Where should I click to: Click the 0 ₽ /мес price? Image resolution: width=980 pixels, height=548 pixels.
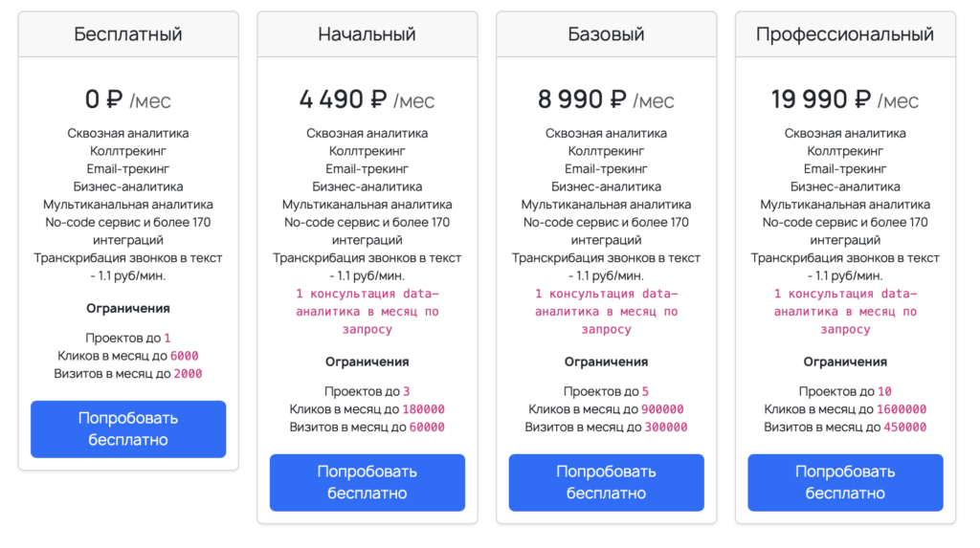coord(128,99)
